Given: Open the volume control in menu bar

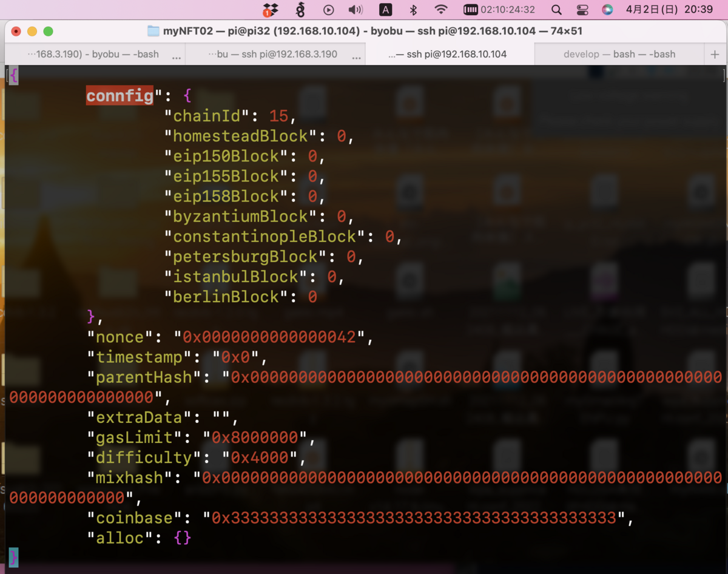Looking at the screenshot, I should [x=356, y=10].
